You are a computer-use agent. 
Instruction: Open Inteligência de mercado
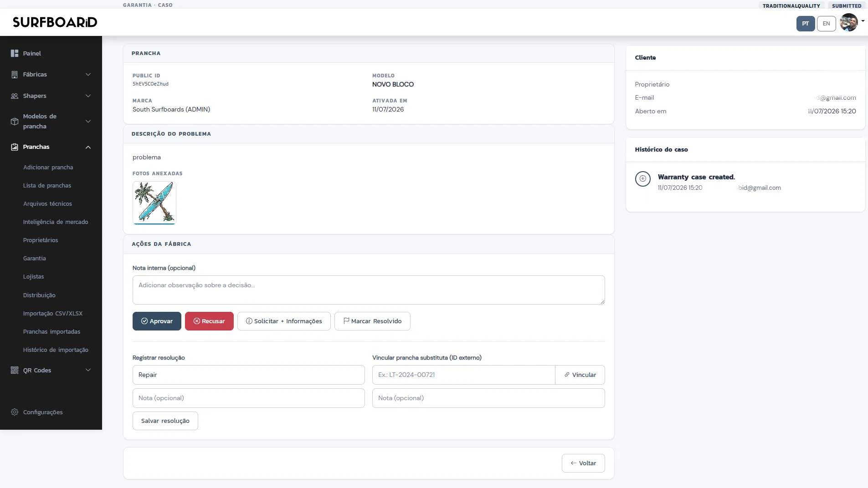[x=56, y=222]
